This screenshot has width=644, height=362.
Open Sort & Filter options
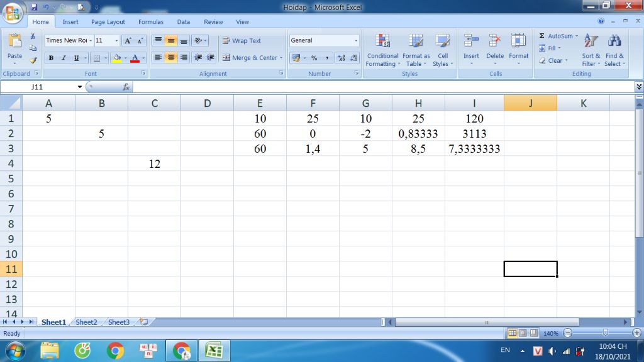coord(591,50)
